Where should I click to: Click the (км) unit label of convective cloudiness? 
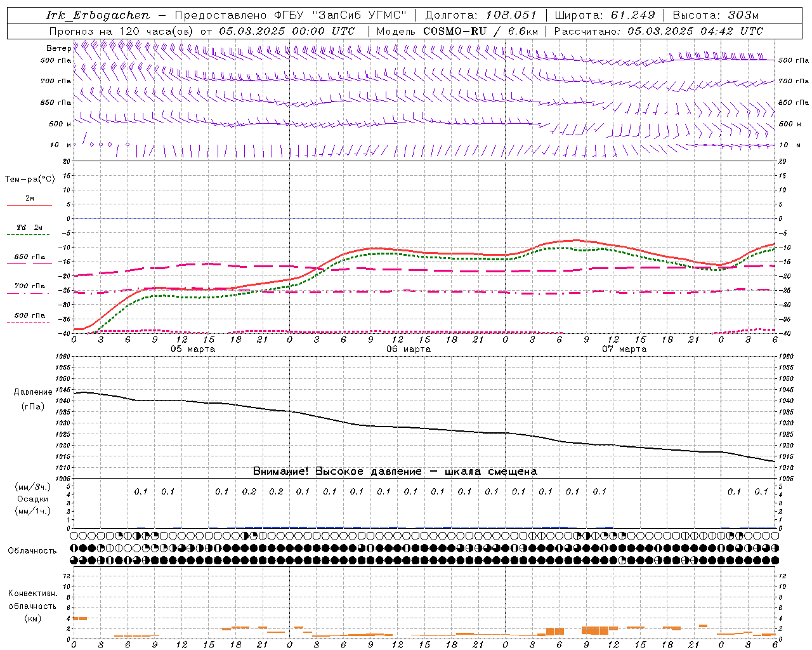tap(32, 618)
